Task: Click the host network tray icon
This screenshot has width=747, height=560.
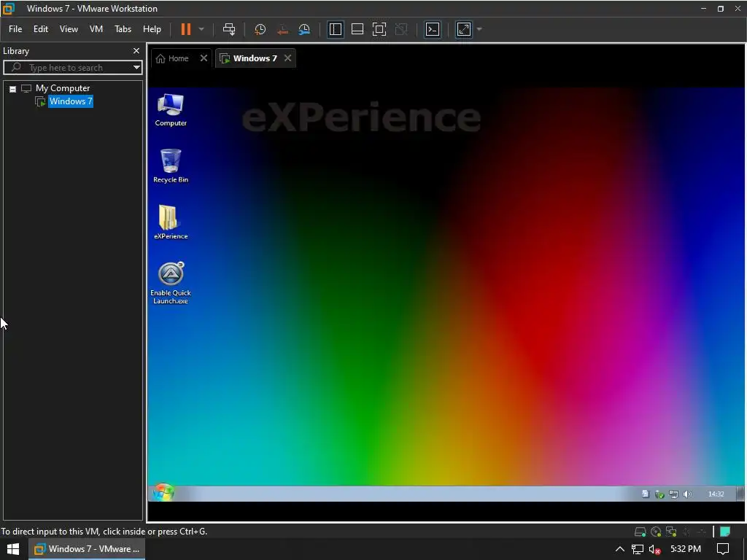Action: pyautogui.click(x=638, y=549)
